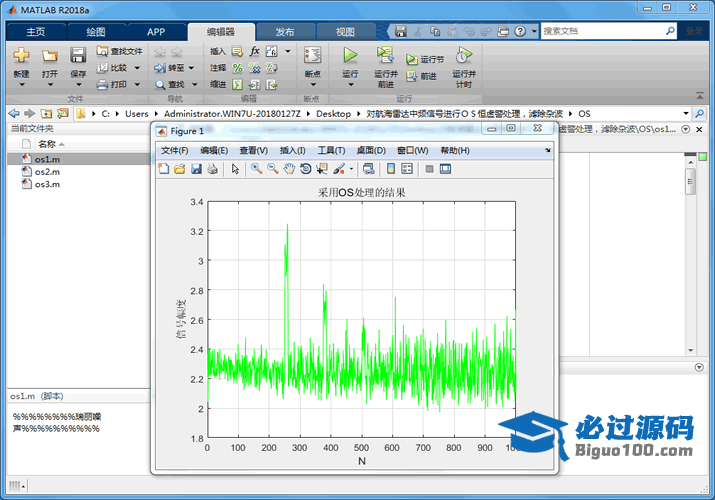This screenshot has height=500, width=715.
Task: Open the 帮助(H) menu in Figure 1
Action: click(x=455, y=150)
